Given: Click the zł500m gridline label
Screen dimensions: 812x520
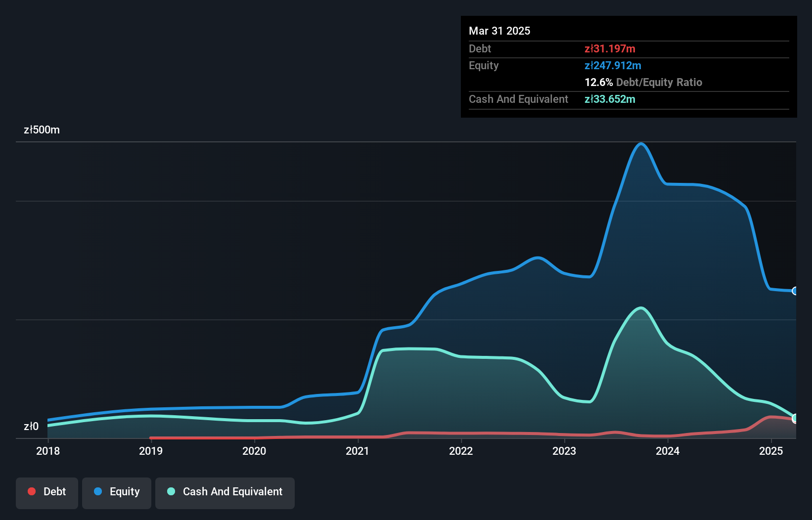Looking at the screenshot, I should click(42, 130).
